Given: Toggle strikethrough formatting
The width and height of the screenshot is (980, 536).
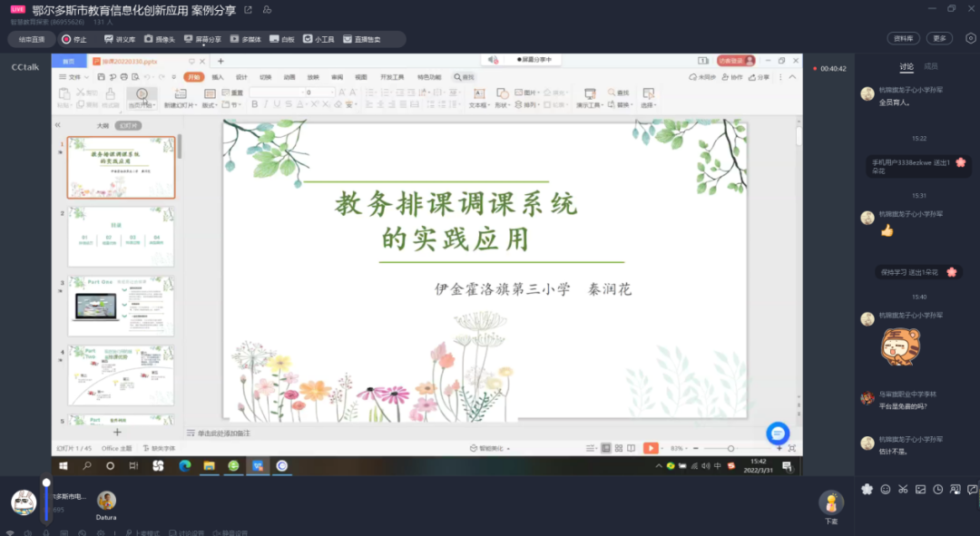Looking at the screenshot, I should click(x=289, y=104).
